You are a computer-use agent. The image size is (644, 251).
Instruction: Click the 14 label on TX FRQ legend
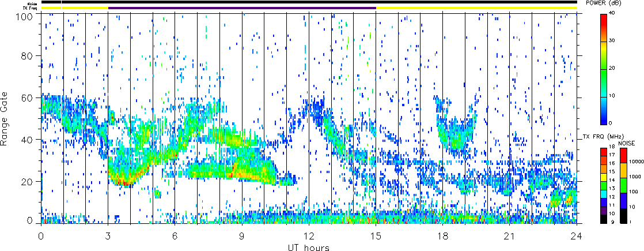pyautogui.click(x=612, y=180)
